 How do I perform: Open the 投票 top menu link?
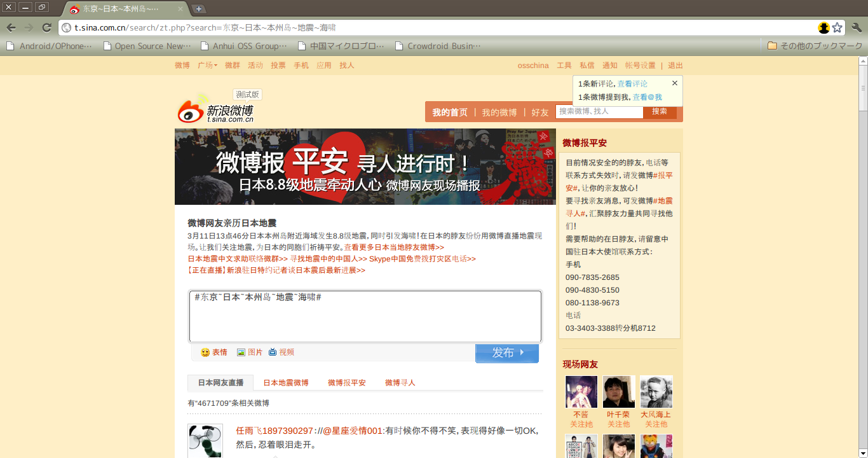point(278,66)
